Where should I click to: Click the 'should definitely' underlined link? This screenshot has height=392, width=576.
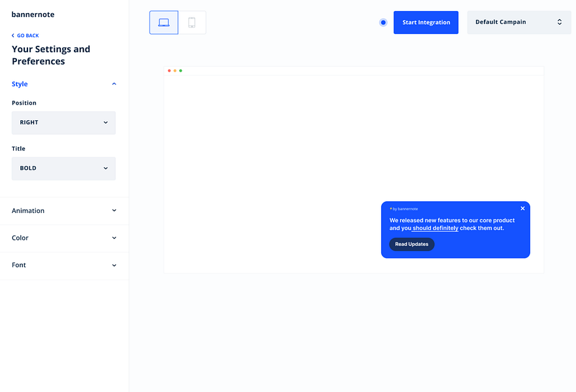tap(435, 228)
